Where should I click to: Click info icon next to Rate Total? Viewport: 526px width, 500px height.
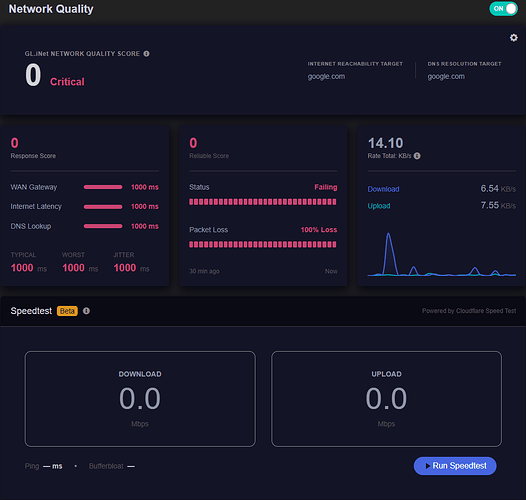coord(417,156)
